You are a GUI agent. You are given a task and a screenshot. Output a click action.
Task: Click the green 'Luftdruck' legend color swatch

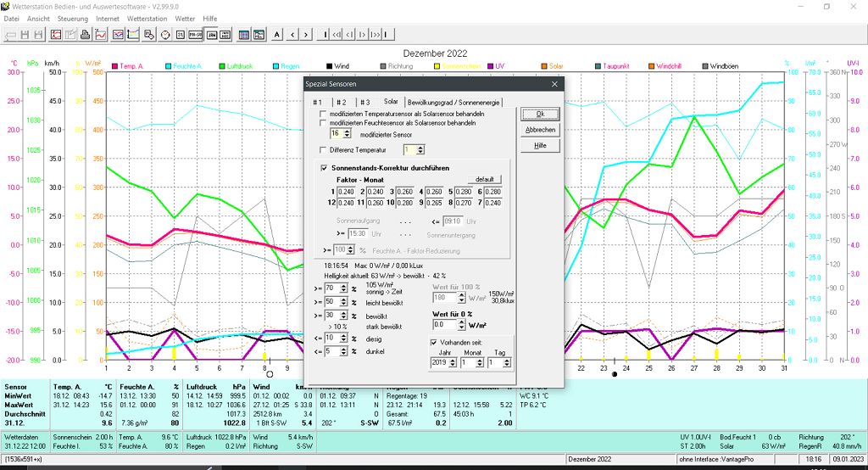point(221,65)
